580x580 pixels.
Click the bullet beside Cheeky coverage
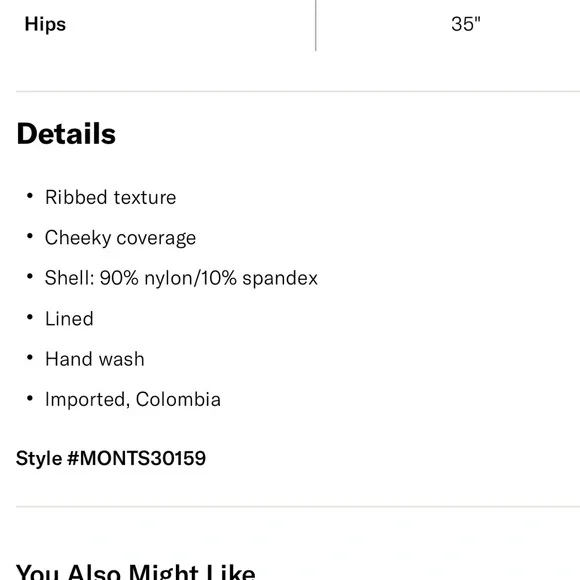pyautogui.click(x=30, y=236)
